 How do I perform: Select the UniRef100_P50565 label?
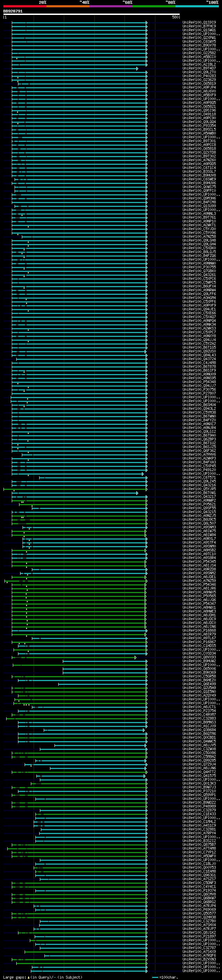[199, 596]
